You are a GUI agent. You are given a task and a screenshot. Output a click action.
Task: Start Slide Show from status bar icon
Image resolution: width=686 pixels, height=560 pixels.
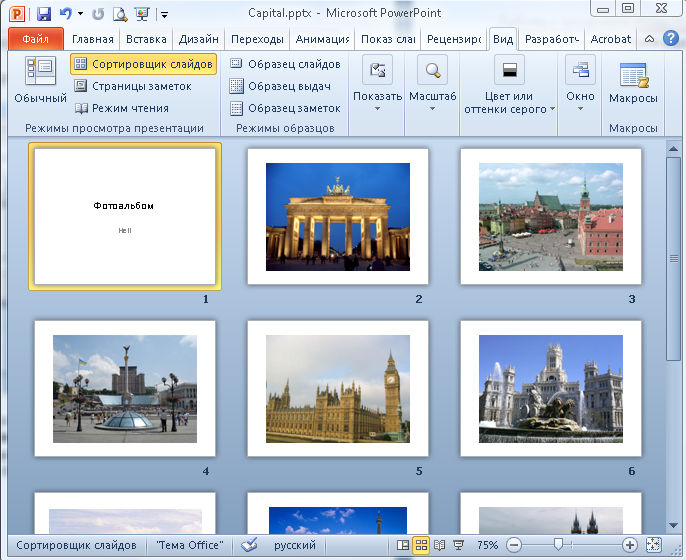click(x=458, y=545)
